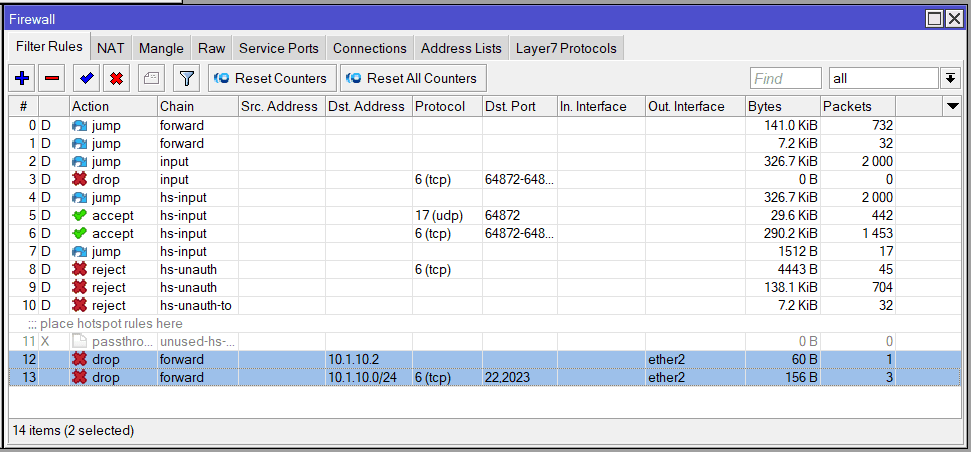Disable selected rules with red X icon
The height and width of the screenshot is (452, 971).
coord(117,78)
